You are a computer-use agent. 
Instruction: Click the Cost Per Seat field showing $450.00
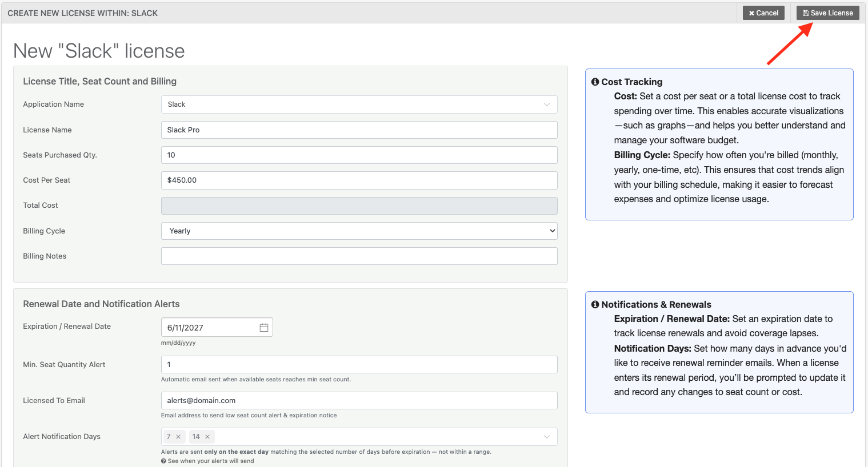359,180
